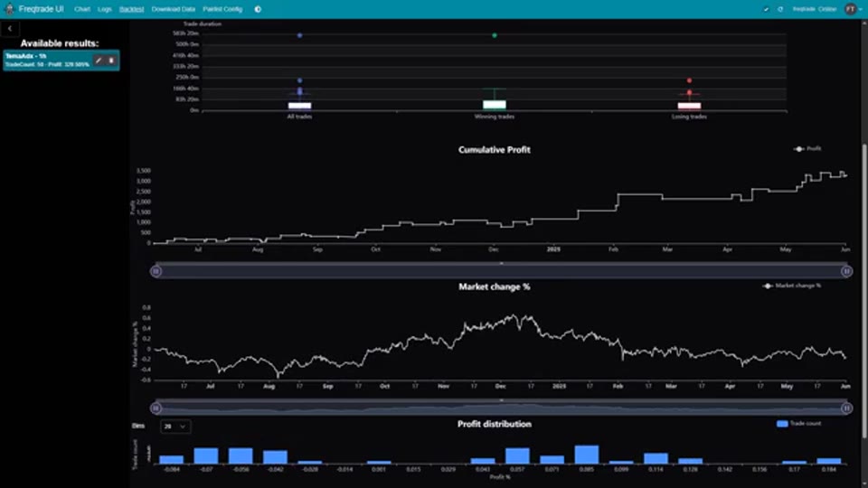
Task: Open the FT avatar user dropdown
Action: click(853, 9)
